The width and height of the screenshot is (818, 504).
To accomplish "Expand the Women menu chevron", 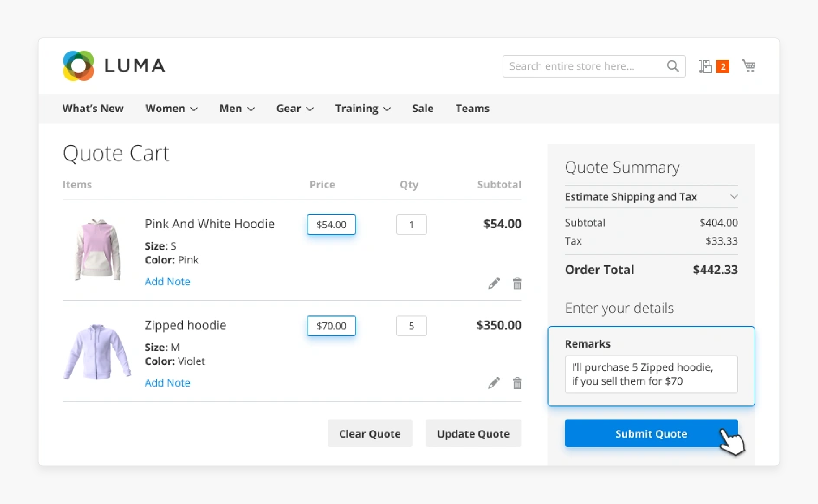I will pos(194,109).
